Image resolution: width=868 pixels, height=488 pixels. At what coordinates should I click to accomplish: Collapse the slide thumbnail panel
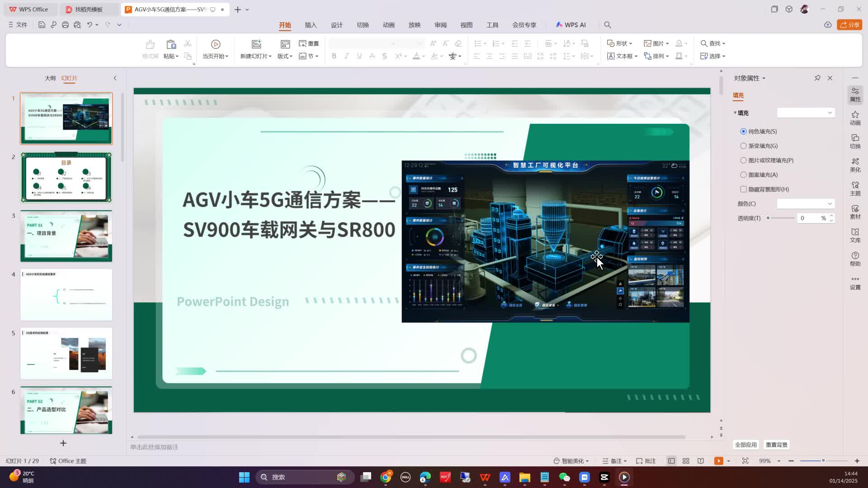tap(115, 78)
